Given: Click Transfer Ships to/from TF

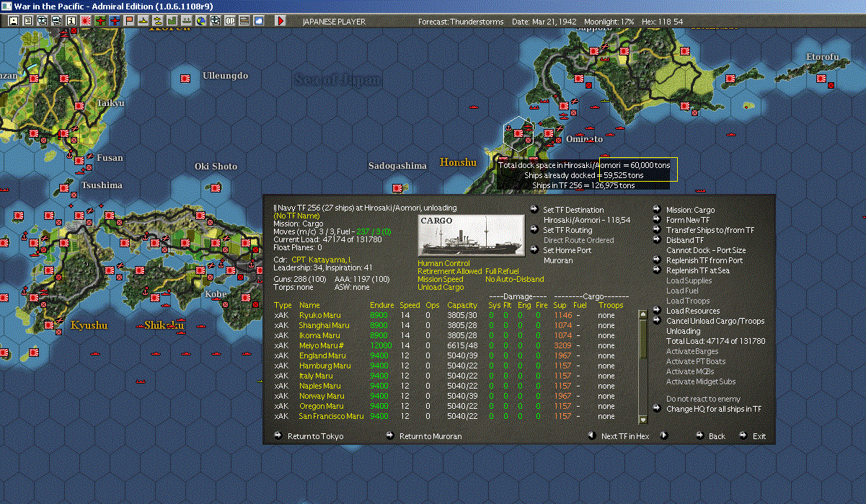Looking at the screenshot, I should point(710,230).
